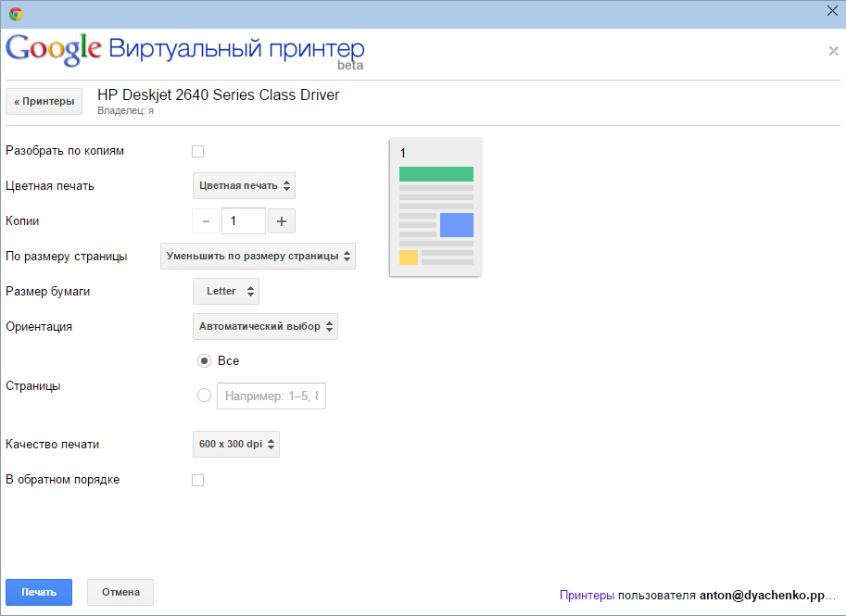Go back via "« Принтеры" button
The width and height of the screenshot is (846, 616).
(x=44, y=102)
